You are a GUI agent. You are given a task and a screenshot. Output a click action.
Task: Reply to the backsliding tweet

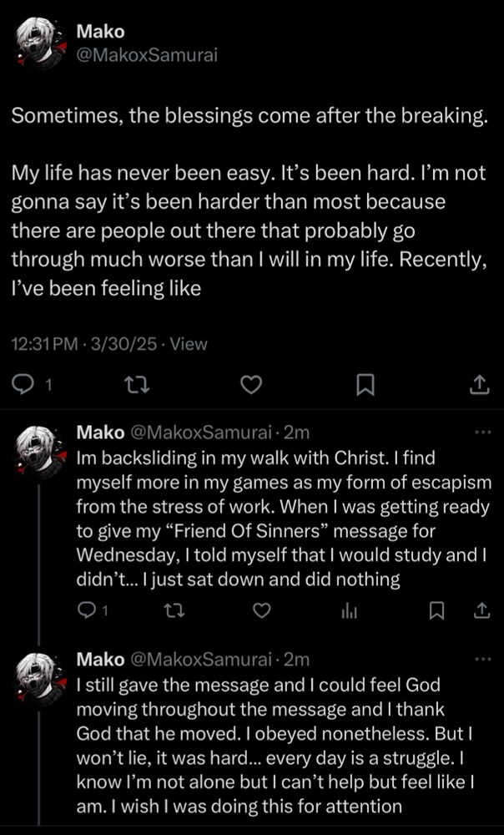86,610
